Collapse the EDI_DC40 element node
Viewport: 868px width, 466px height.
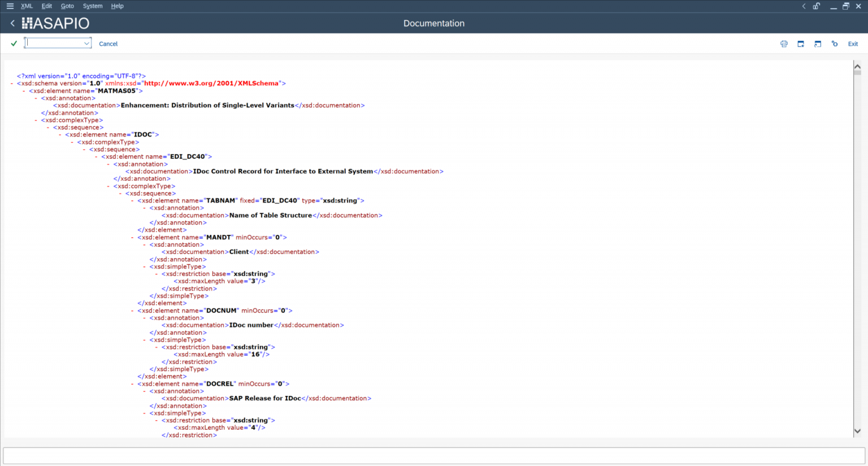97,157
